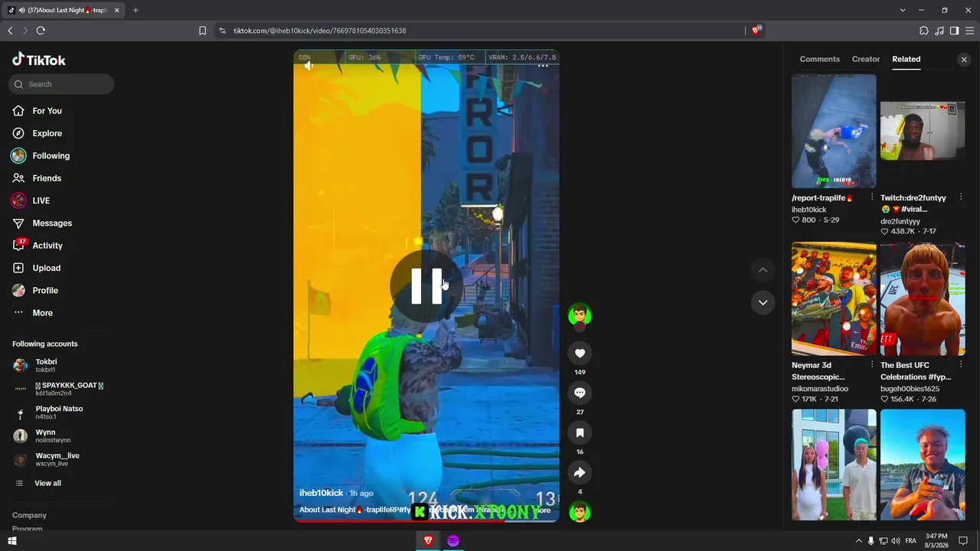
Task: Close the About Last Night tab
Action: click(x=116, y=11)
